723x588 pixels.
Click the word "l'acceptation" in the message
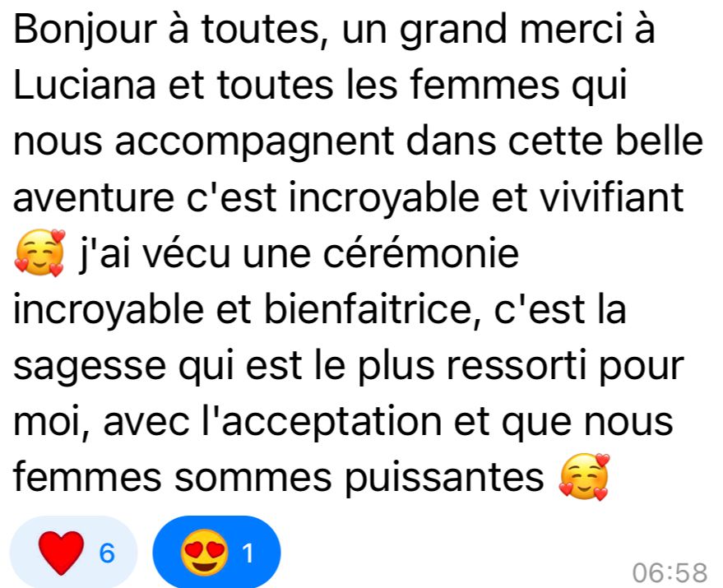[322, 422]
